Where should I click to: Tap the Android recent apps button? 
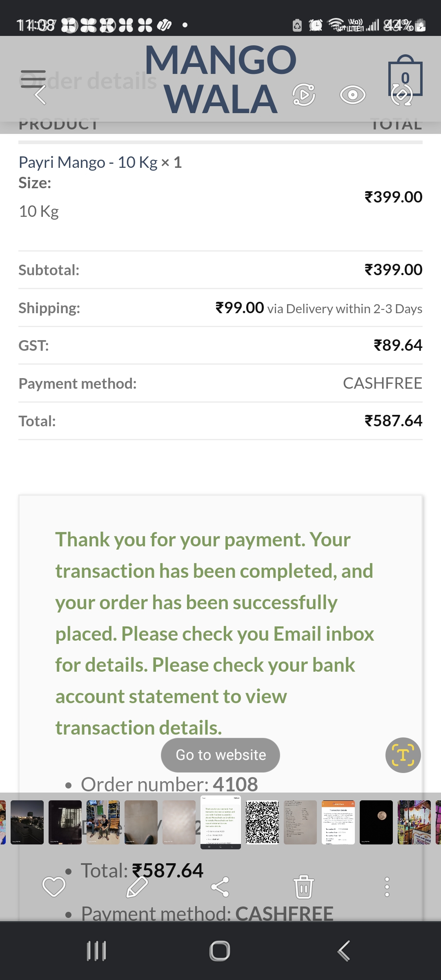pyautogui.click(x=97, y=951)
